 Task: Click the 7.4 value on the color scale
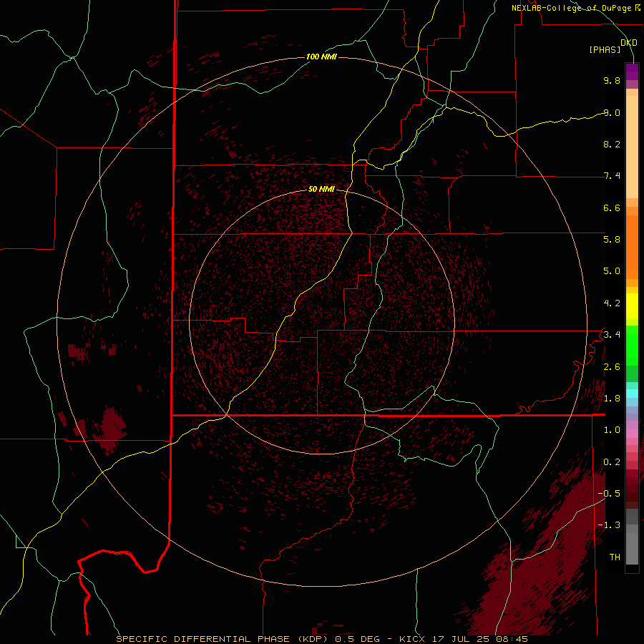coord(612,176)
